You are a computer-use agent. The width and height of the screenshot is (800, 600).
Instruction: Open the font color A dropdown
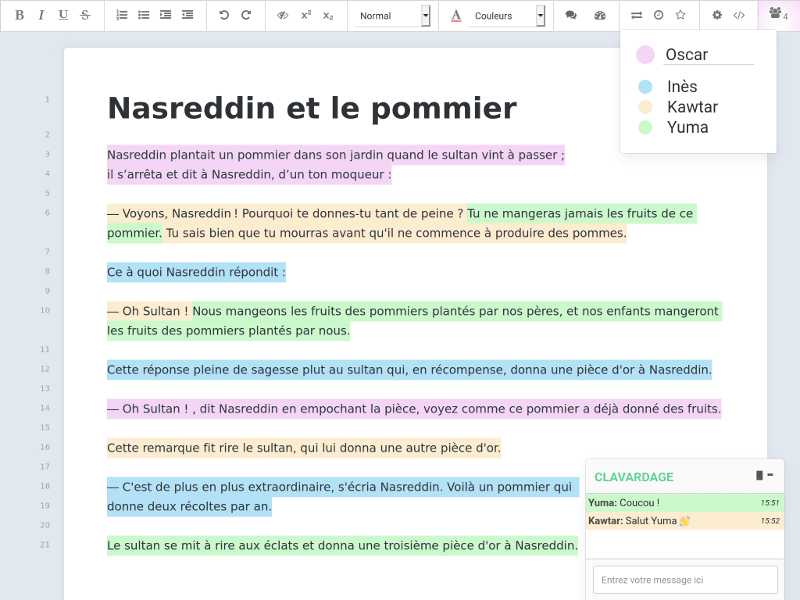[x=457, y=16]
